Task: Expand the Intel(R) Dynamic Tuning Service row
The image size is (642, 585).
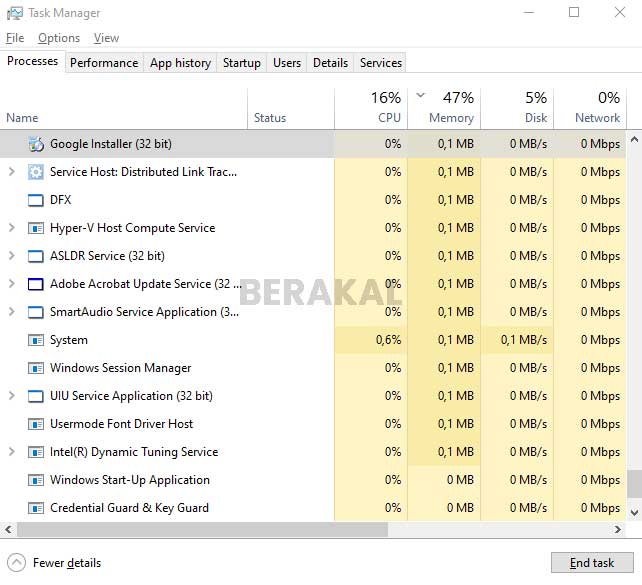Action: pyautogui.click(x=12, y=452)
